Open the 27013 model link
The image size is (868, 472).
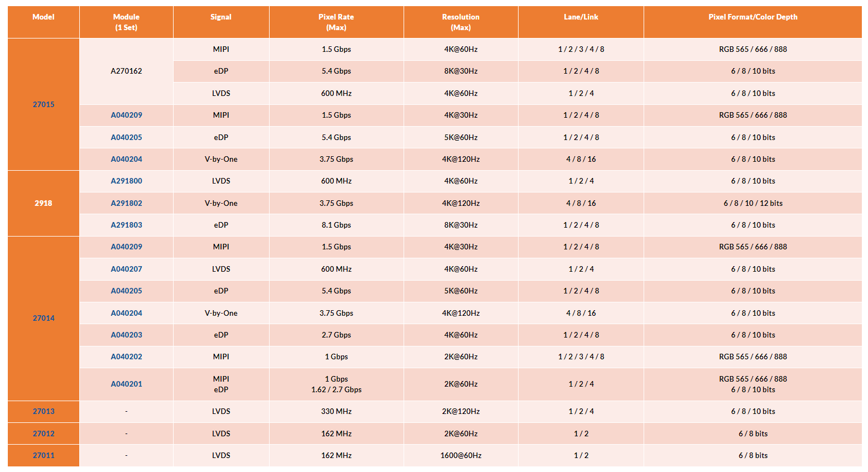pos(44,411)
